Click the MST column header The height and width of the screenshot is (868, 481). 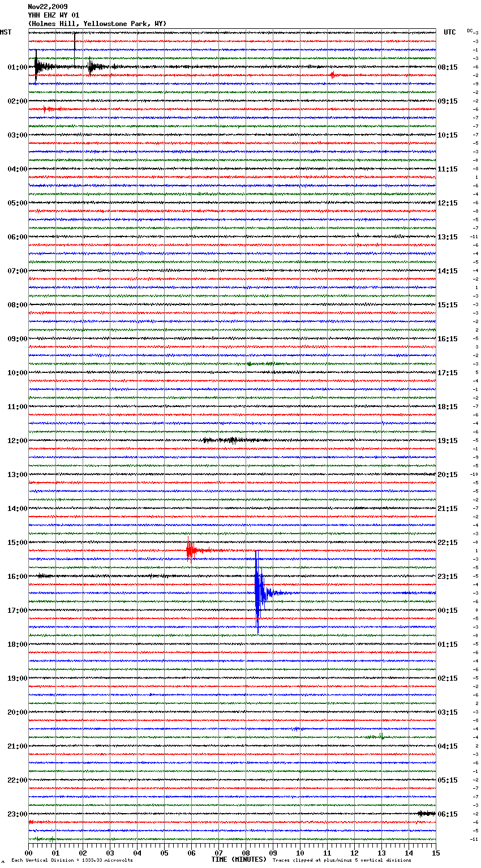click(6, 32)
